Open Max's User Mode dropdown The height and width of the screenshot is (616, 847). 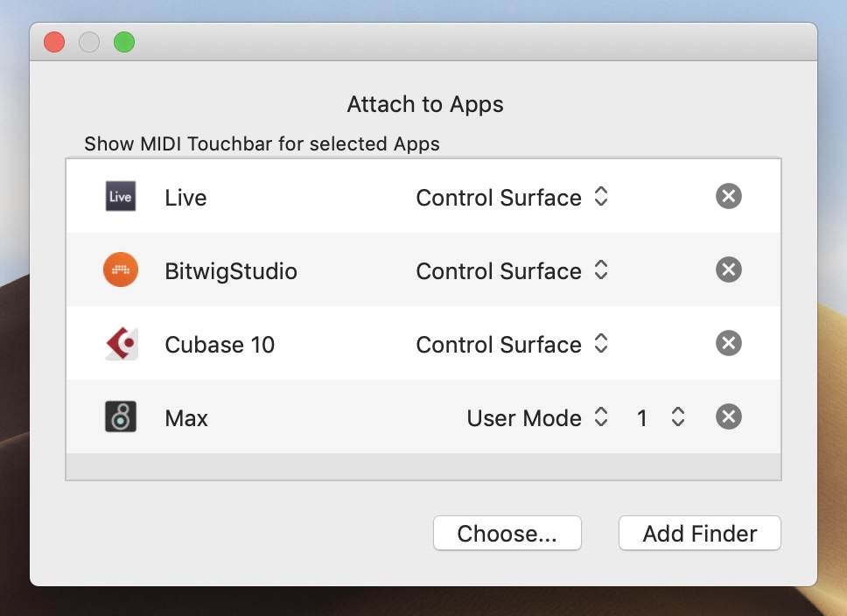(x=537, y=418)
